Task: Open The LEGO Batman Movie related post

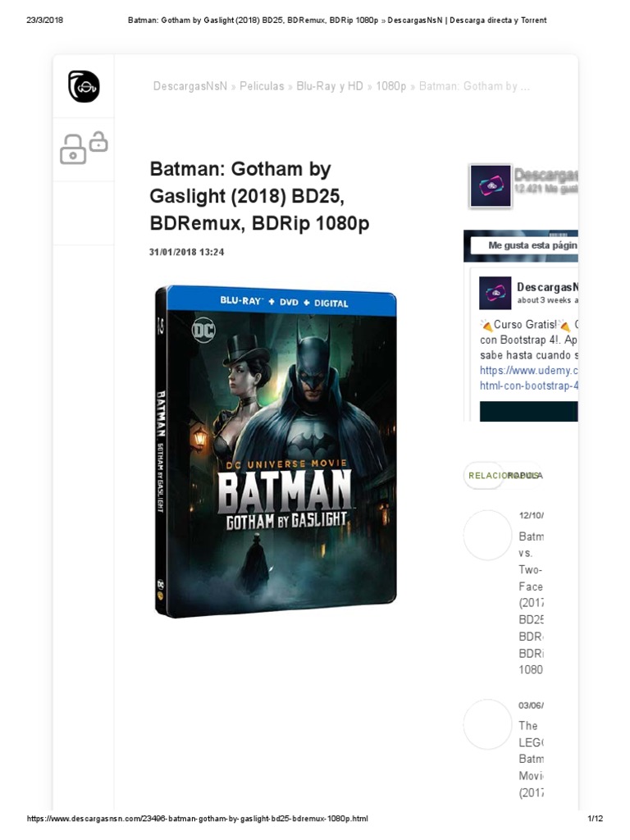Action: 531,759
